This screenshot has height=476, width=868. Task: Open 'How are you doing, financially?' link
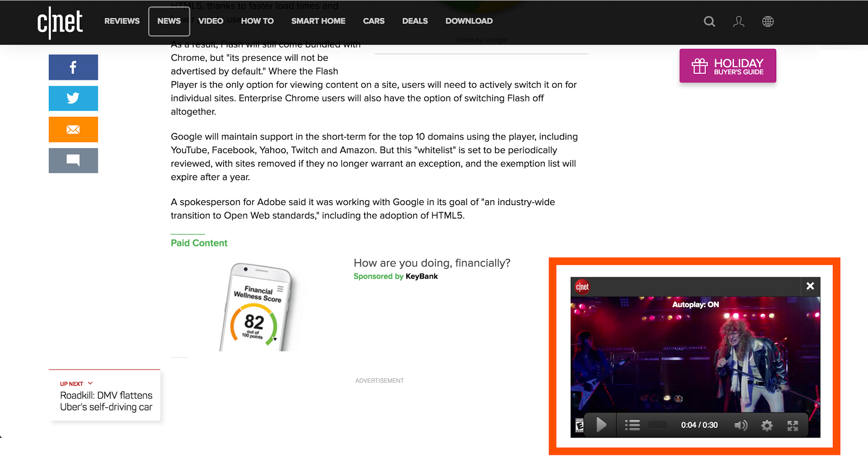point(432,263)
